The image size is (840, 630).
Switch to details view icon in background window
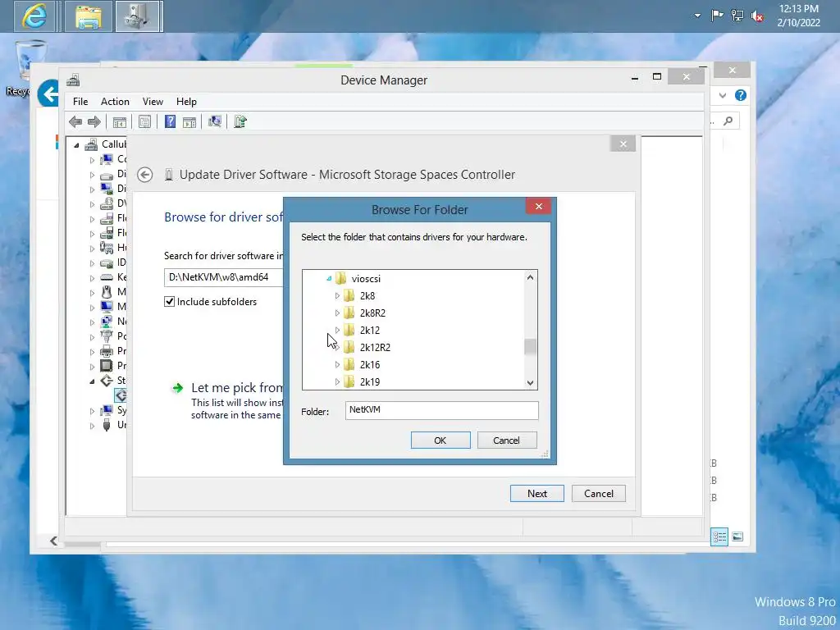tap(719, 536)
